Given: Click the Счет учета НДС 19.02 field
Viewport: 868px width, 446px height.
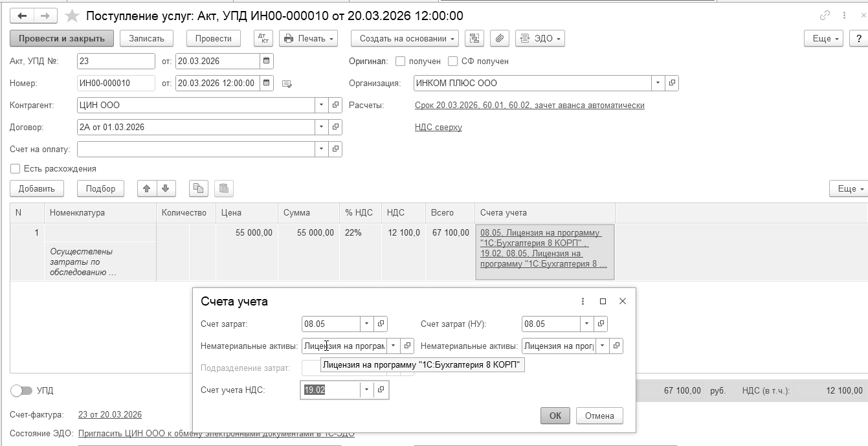Looking at the screenshot, I should tap(331, 390).
